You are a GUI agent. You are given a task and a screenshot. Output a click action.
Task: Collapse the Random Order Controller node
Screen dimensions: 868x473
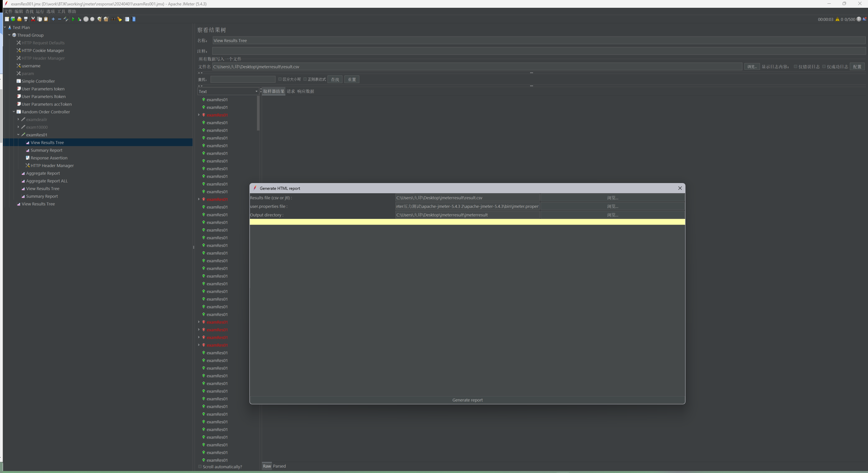point(14,112)
